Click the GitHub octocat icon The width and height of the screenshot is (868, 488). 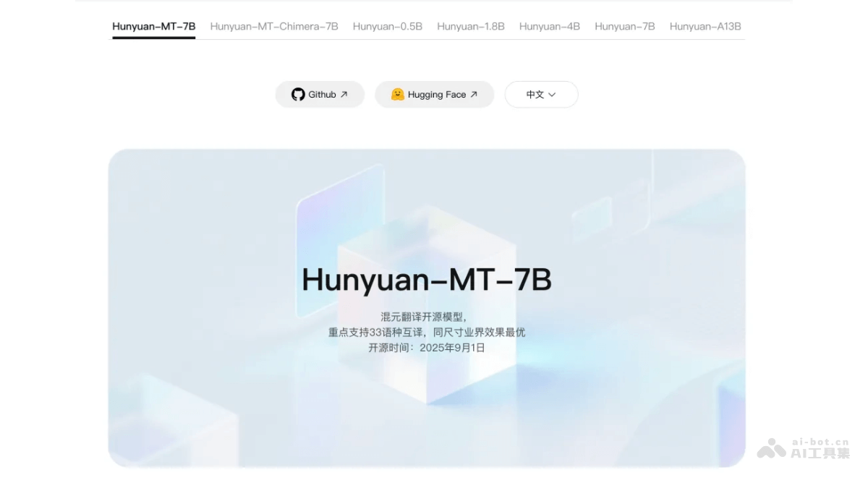[x=298, y=95]
